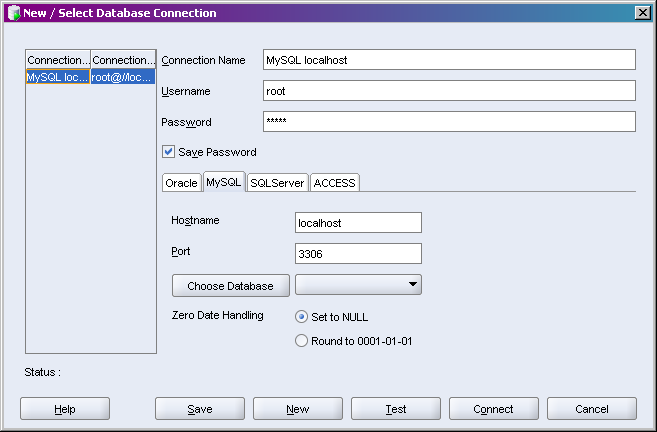Close the Select Database Connection dialog
The height and width of the screenshot is (432, 657).
coord(642,13)
